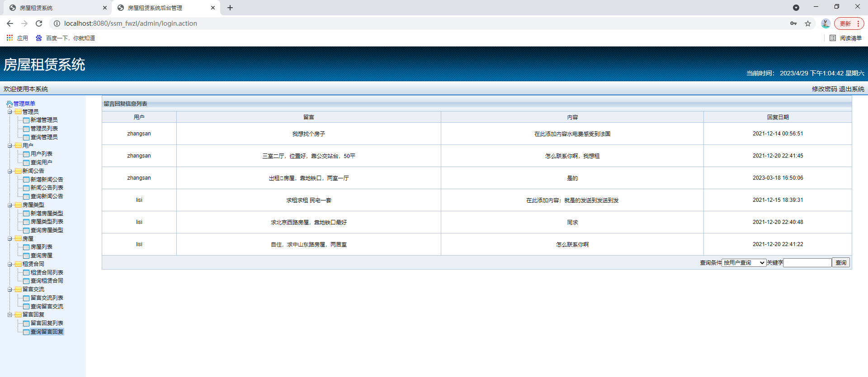This screenshot has height=377, width=868.
Task: Bookmark this page with the star icon
Action: pos(808,23)
